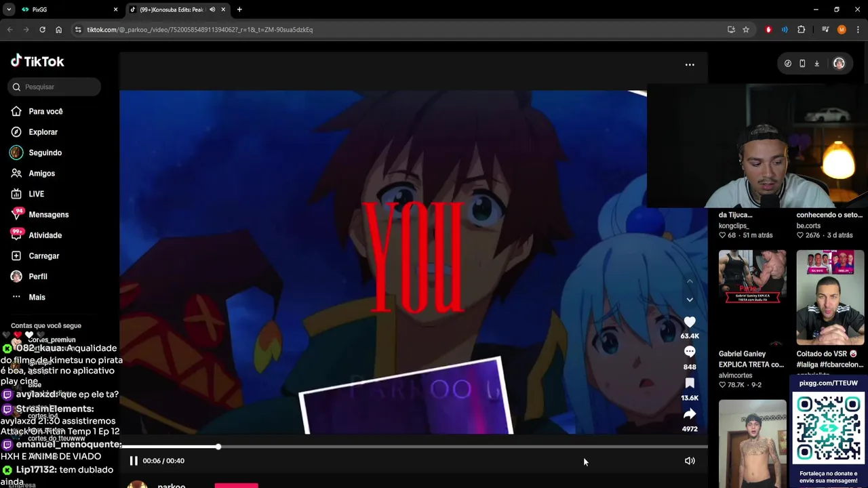Click the alvimcortes author name
The image size is (868, 488).
tap(736, 375)
